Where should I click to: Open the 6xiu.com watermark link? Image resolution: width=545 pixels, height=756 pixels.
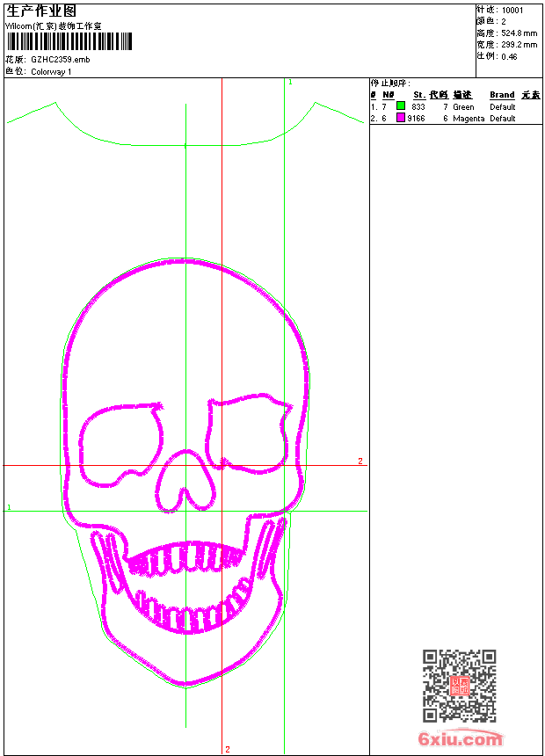(x=460, y=739)
